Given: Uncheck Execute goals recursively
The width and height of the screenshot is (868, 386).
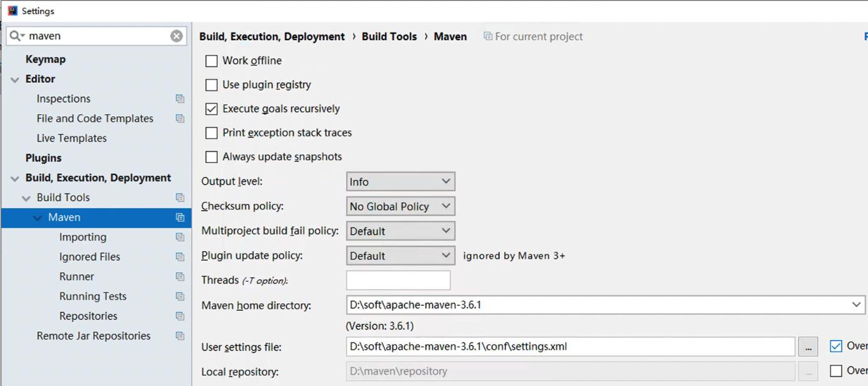Looking at the screenshot, I should (212, 109).
